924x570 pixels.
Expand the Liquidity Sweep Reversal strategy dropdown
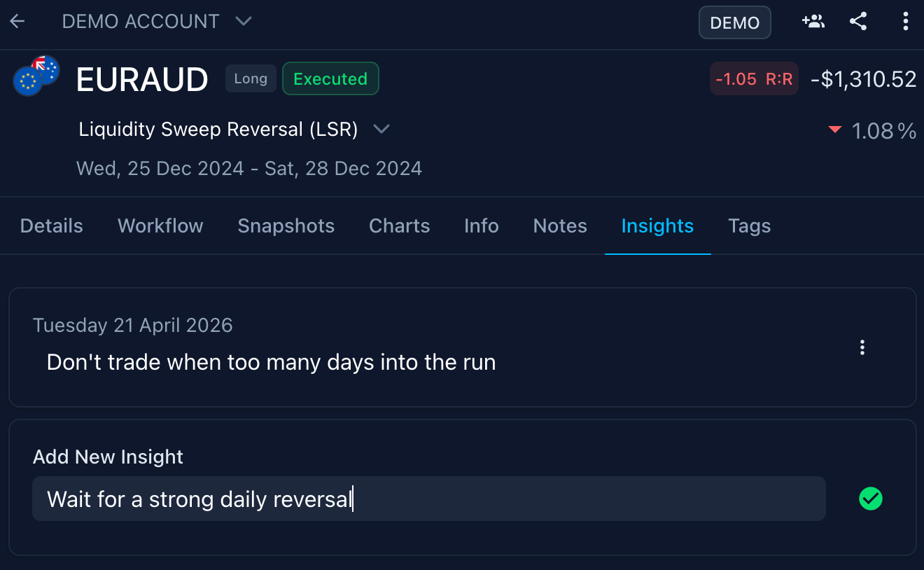click(381, 130)
